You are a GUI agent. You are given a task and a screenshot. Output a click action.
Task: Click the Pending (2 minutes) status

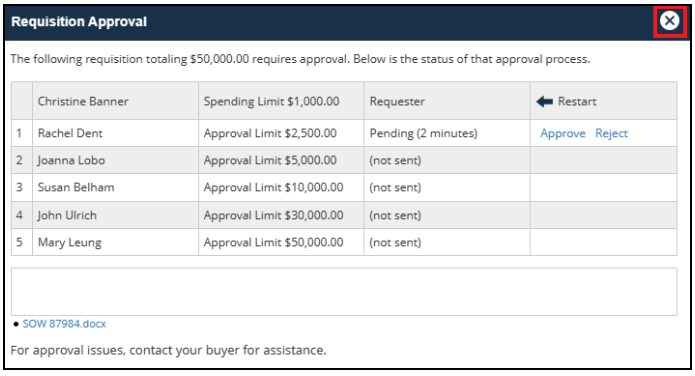[423, 133]
